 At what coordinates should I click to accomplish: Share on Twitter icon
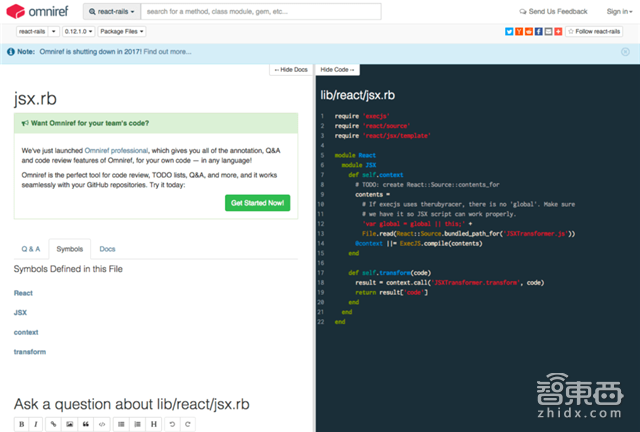[x=510, y=31]
